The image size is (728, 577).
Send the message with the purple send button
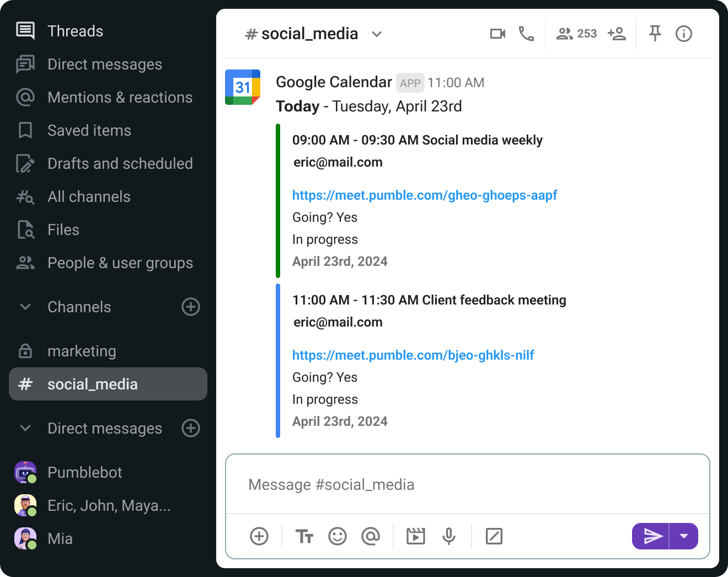(x=651, y=536)
